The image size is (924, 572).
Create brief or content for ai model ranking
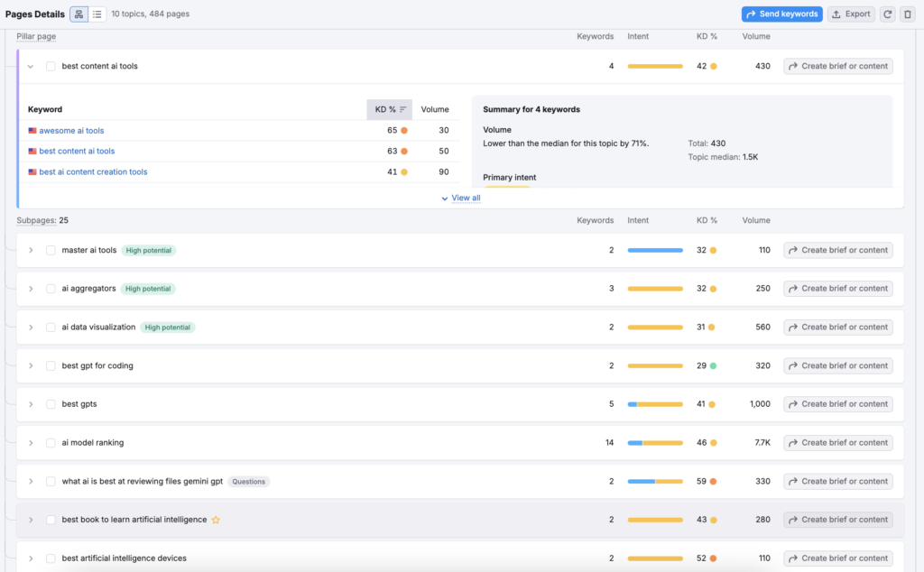pos(838,443)
